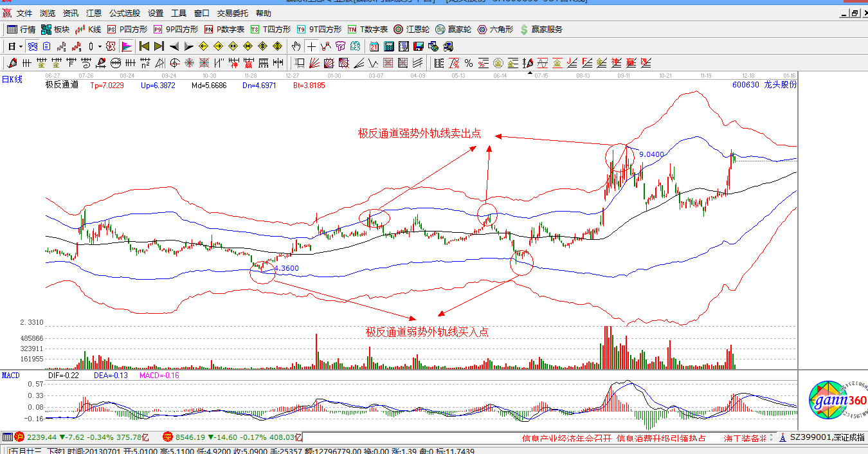Viewport: 868px width, 454px height.
Task: Open the 日 period dropdown arrow
Action: [19, 46]
